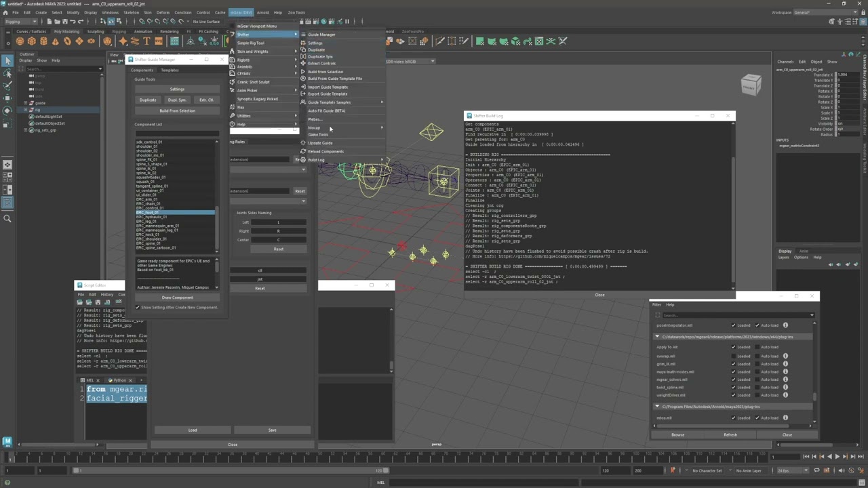
Task: Open the Script Editor icon at bottom-right
Action: coord(862,482)
